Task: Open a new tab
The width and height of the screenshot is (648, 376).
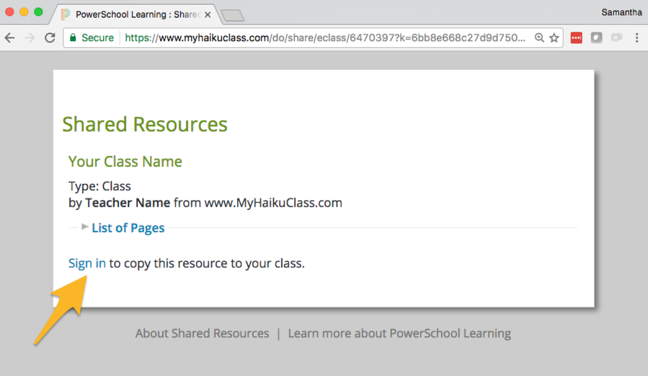Action: [x=233, y=16]
